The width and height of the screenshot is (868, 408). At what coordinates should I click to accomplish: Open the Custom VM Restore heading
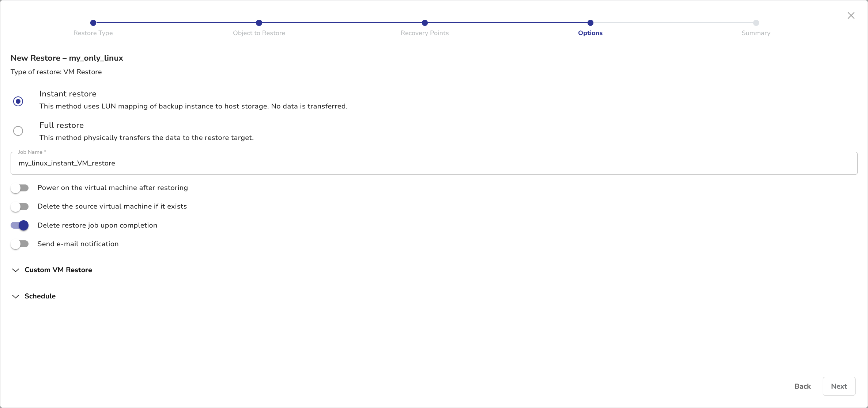coord(58,270)
